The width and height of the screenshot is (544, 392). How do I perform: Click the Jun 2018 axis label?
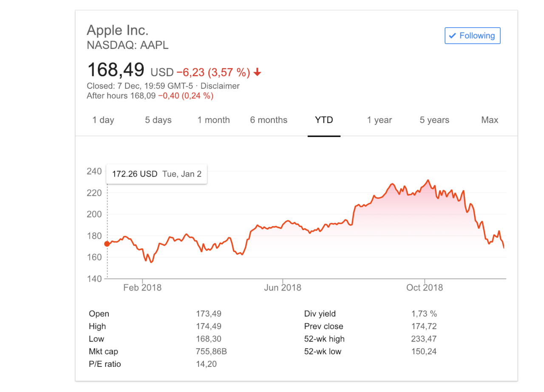(x=283, y=288)
